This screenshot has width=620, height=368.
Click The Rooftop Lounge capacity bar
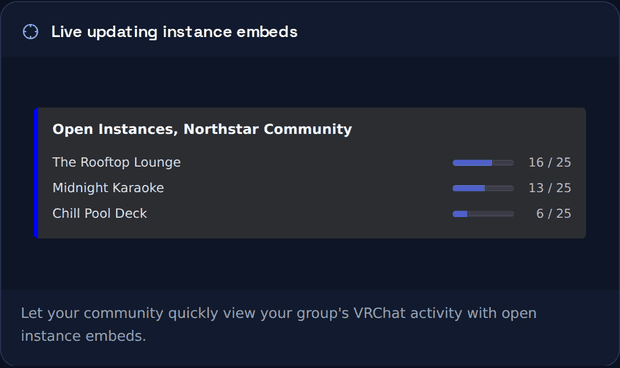pyautogui.click(x=483, y=163)
